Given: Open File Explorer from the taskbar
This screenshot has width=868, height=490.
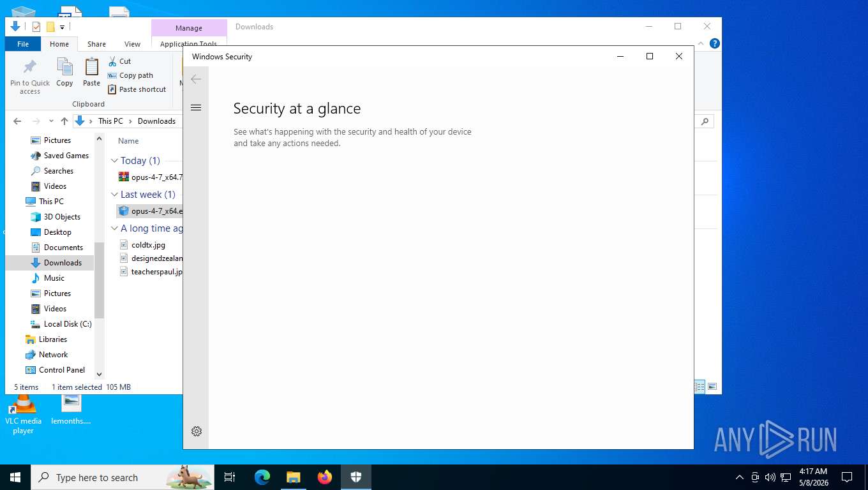Looking at the screenshot, I should (x=294, y=477).
